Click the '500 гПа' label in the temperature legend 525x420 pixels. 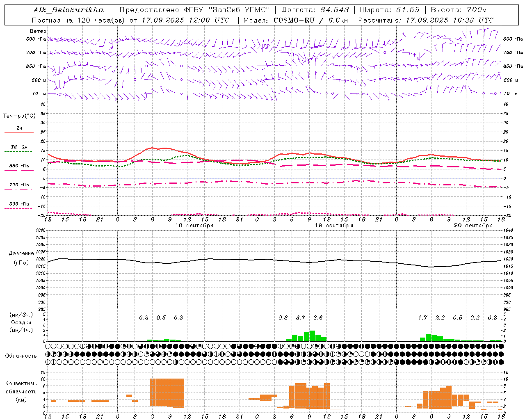pyautogui.click(x=19, y=204)
